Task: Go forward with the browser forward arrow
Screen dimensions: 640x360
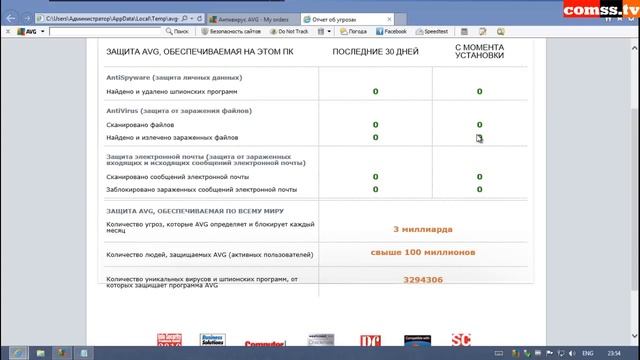Action: coord(27,18)
